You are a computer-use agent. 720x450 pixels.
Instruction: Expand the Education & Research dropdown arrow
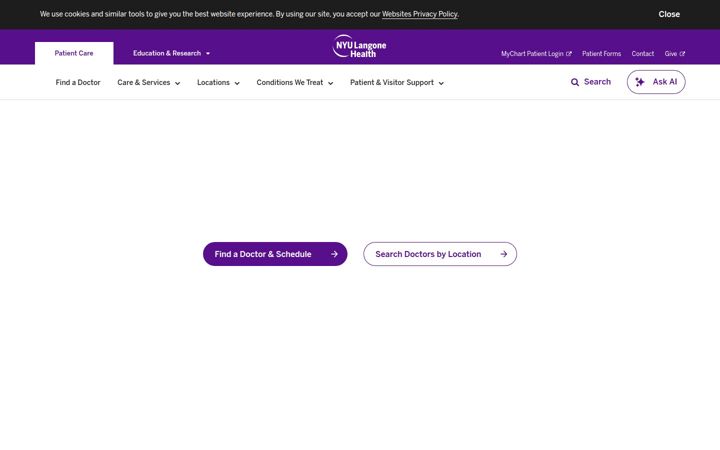pyautogui.click(x=208, y=54)
